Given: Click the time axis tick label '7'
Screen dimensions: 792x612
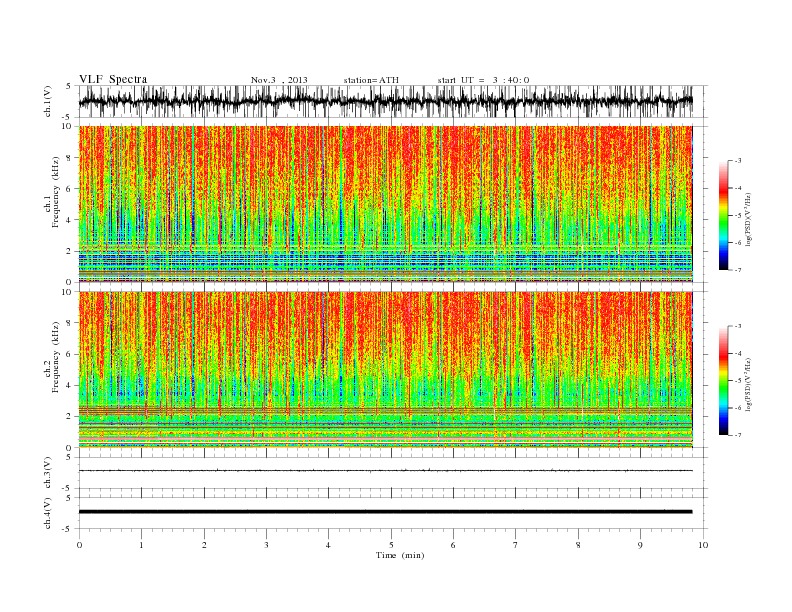Looking at the screenshot, I should tap(516, 545).
